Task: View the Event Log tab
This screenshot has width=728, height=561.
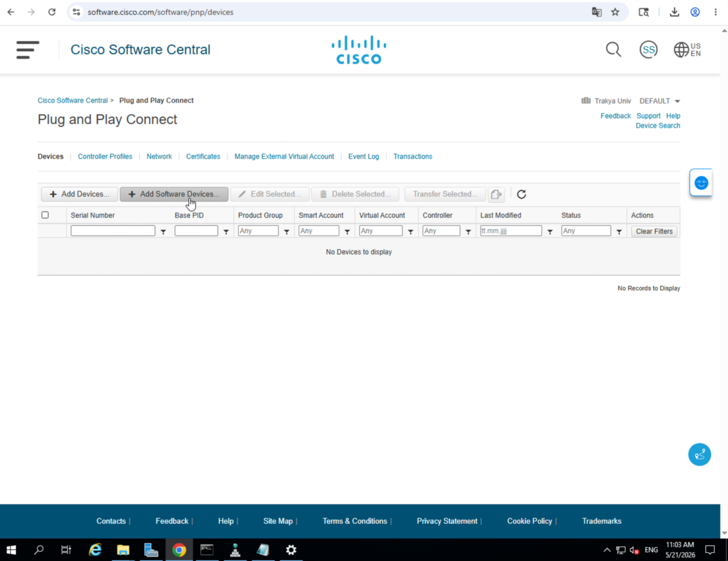Action: tap(363, 157)
